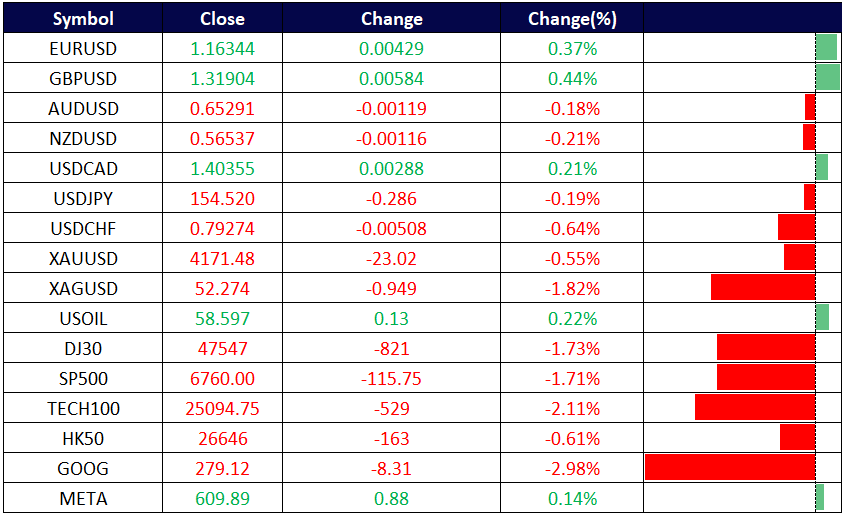Click the long red GOOG bar

(x=730, y=467)
